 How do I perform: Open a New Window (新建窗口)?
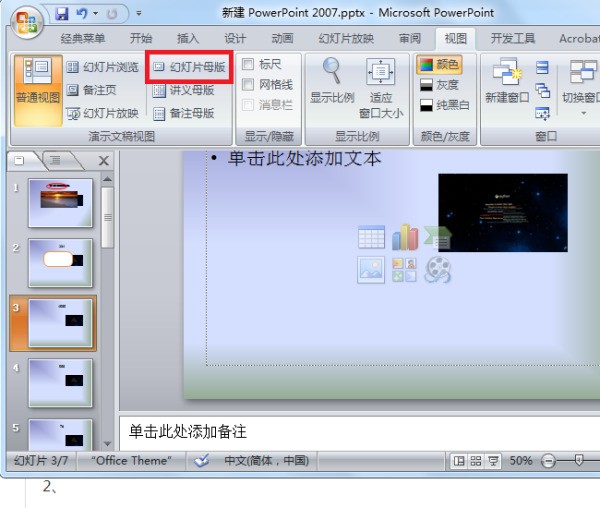pyautogui.click(x=506, y=83)
